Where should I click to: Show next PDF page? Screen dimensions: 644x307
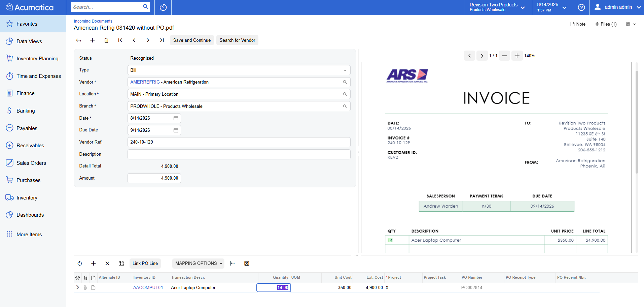(482, 56)
